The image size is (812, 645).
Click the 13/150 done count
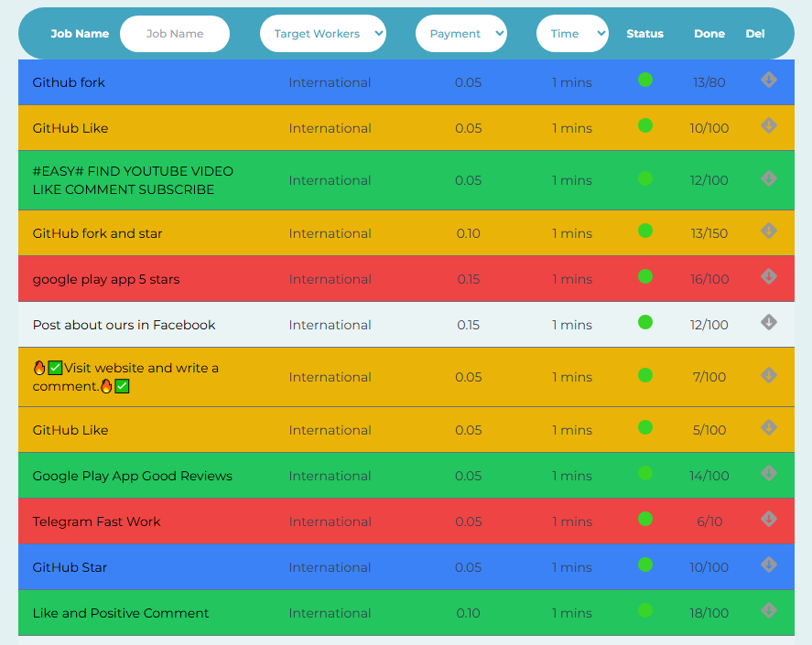point(709,233)
